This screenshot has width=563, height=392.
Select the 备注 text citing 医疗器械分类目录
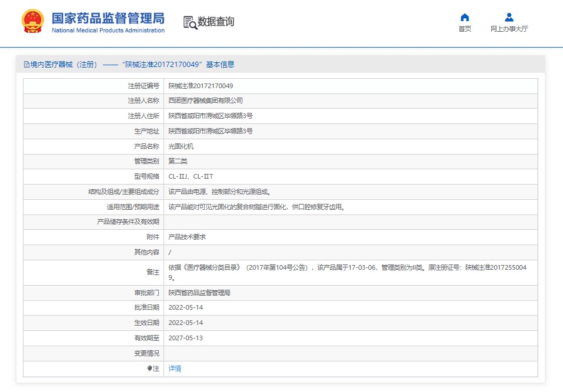click(348, 272)
